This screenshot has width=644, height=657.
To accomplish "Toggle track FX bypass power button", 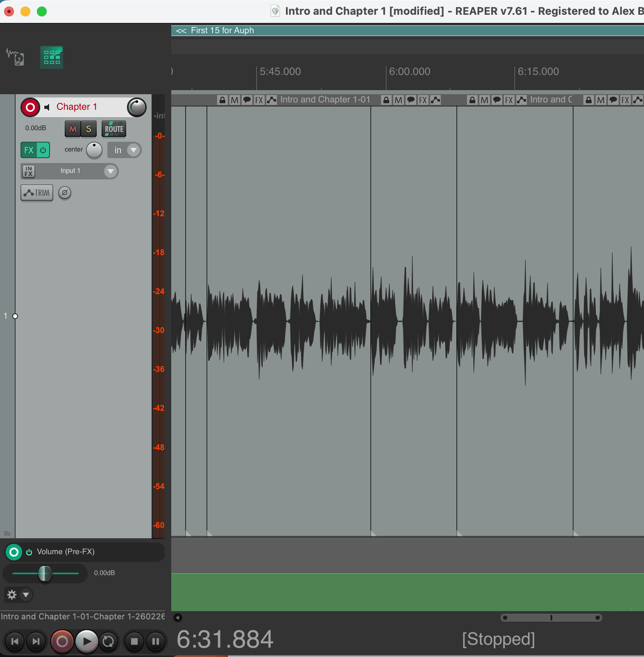I will [x=43, y=150].
